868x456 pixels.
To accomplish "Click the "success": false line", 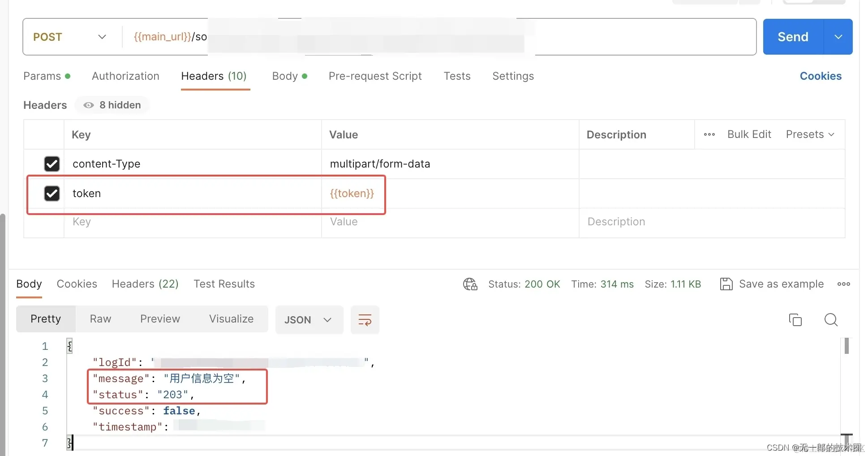I will 146,411.
